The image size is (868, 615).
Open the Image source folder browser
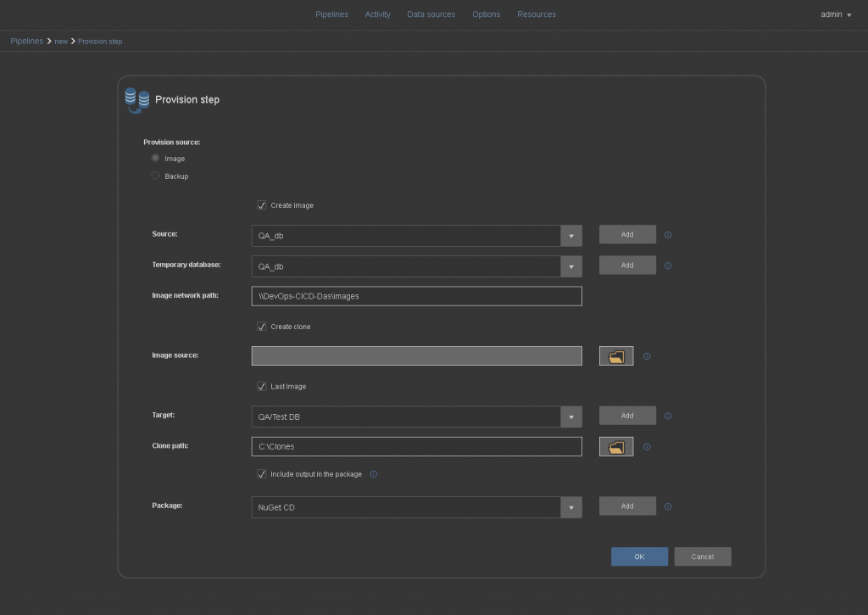click(616, 355)
